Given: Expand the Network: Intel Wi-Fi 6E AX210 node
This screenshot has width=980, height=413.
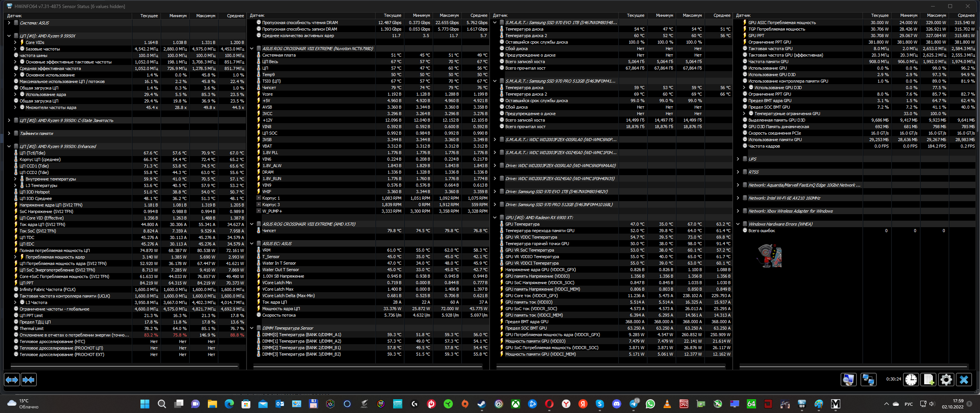Looking at the screenshot, I should (738, 198).
